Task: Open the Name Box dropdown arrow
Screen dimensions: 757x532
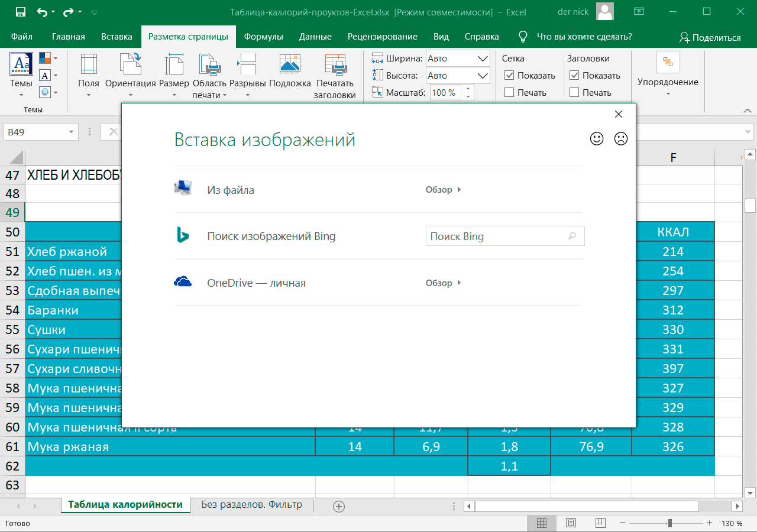Action: [72, 132]
